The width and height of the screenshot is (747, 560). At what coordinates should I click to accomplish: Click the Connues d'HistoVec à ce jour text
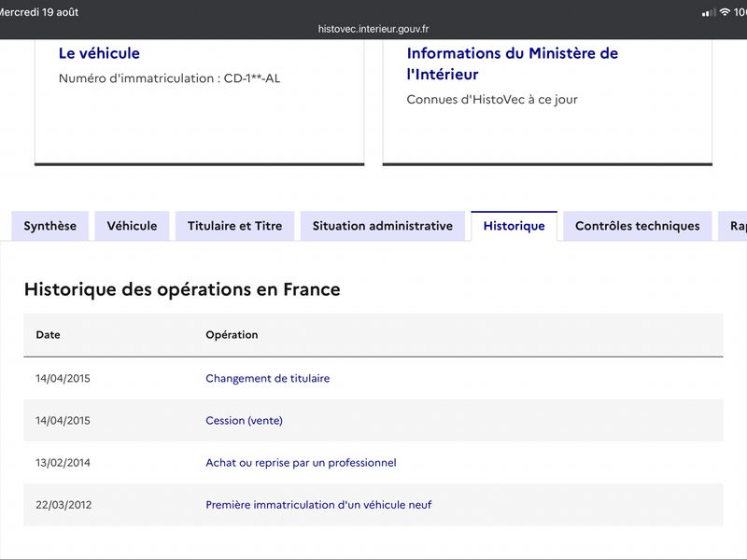point(492,100)
